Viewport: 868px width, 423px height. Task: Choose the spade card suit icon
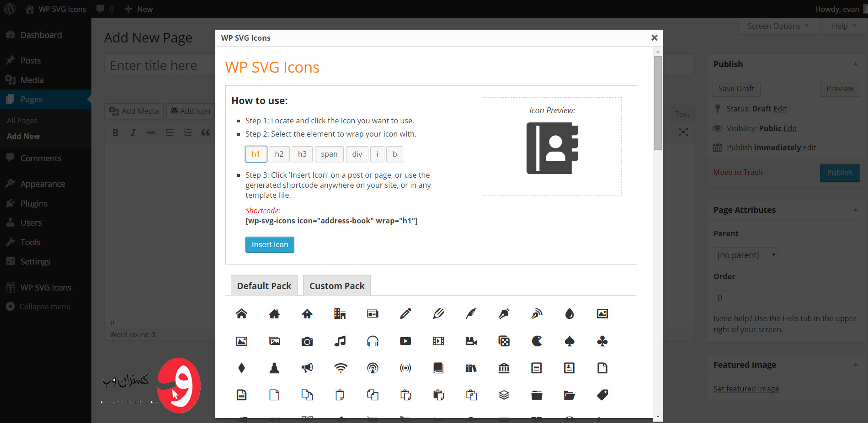pyautogui.click(x=570, y=341)
